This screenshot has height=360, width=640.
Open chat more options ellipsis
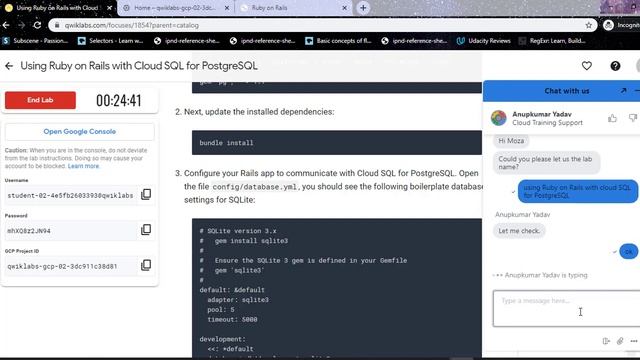pyautogui.click(x=633, y=341)
